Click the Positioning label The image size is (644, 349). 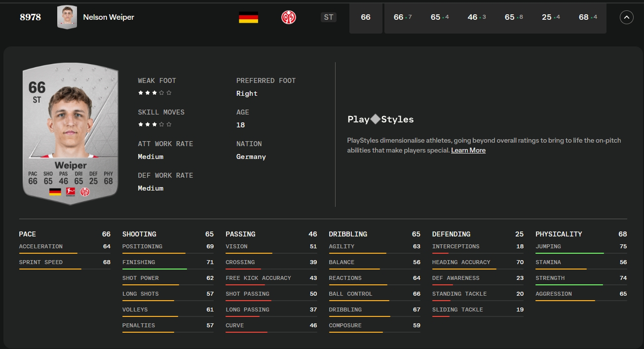[142, 246]
